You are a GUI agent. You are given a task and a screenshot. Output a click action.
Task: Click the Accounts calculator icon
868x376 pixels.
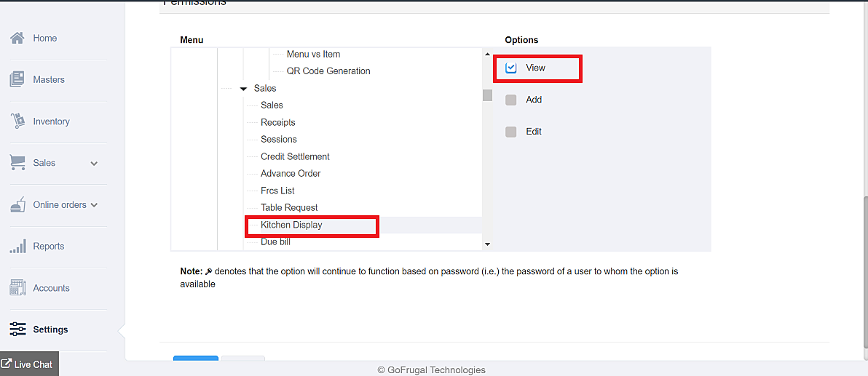click(x=17, y=288)
